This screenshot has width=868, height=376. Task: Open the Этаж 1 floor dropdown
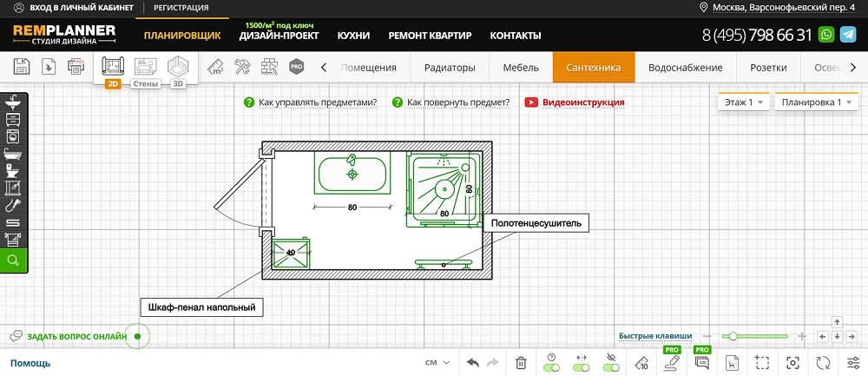(744, 102)
